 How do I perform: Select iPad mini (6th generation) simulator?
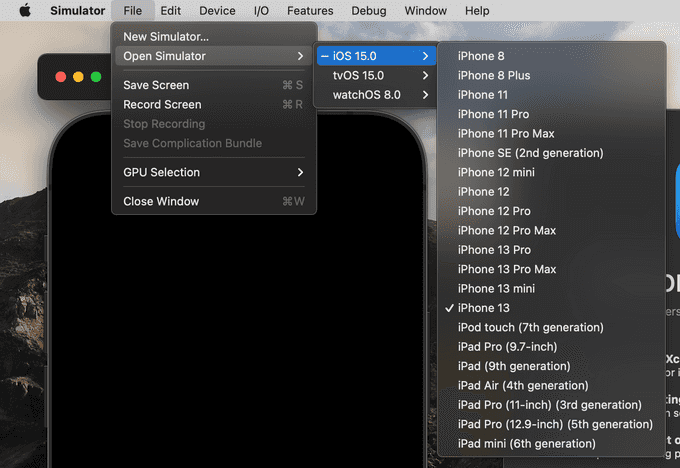click(552, 443)
